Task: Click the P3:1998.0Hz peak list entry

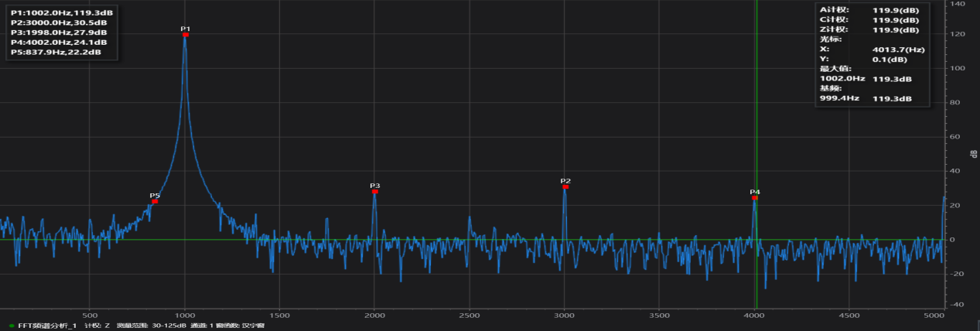Action: 56,32
